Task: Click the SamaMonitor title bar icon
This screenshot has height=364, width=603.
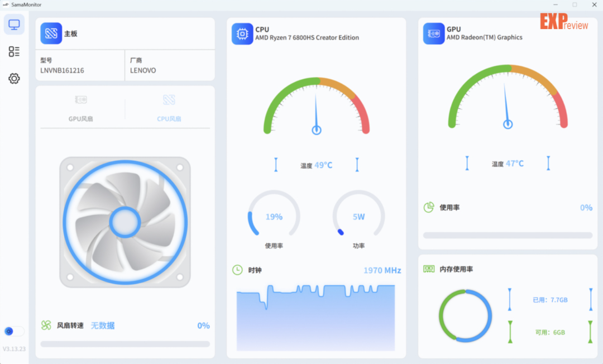Action: point(6,4)
